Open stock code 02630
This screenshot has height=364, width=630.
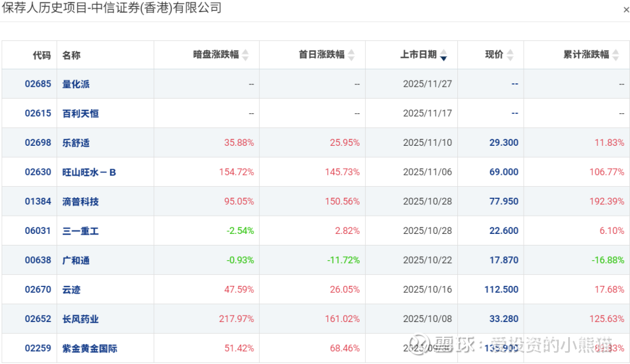(x=38, y=172)
